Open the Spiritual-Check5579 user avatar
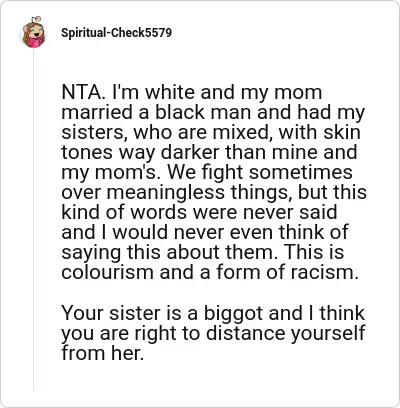This screenshot has width=400, height=408. 33,32
